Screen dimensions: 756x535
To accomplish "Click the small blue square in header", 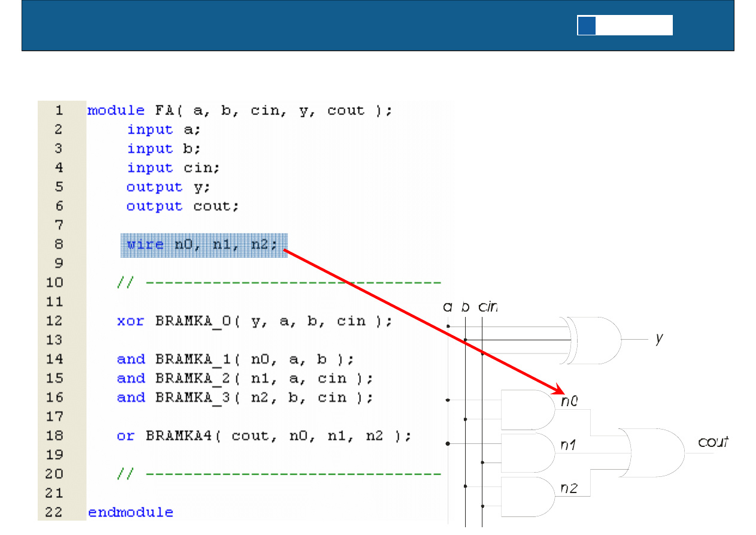I will [587, 26].
